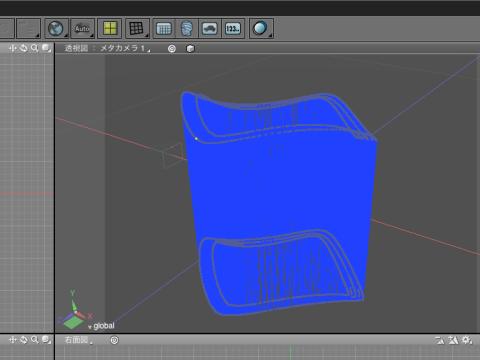Open the メタカメラ 1 camera dropdown
The height and width of the screenshot is (360, 480).
coord(125,48)
